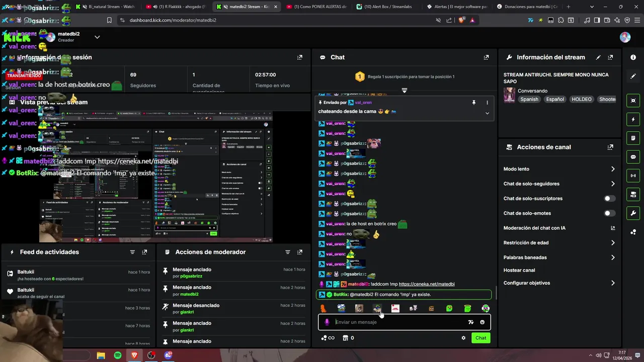Filter the Acciones de moderador list

coord(288,252)
